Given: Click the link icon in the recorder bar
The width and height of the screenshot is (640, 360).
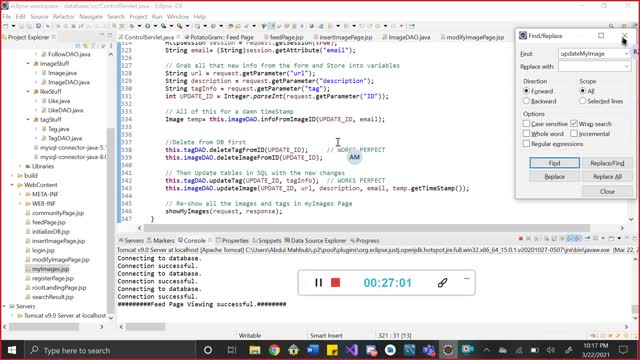Looking at the screenshot, I should pyautogui.click(x=442, y=282).
